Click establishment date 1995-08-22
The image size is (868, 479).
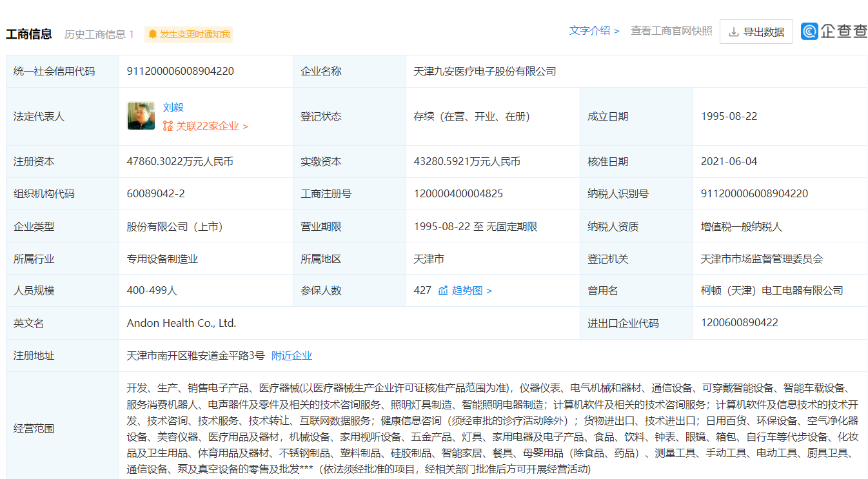tap(729, 117)
